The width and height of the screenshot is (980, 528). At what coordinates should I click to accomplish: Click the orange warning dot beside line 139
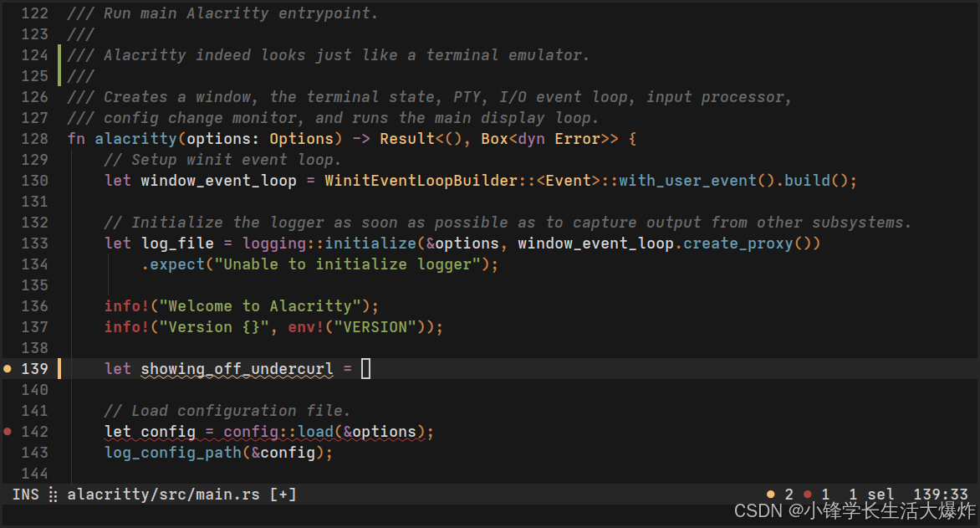point(8,369)
